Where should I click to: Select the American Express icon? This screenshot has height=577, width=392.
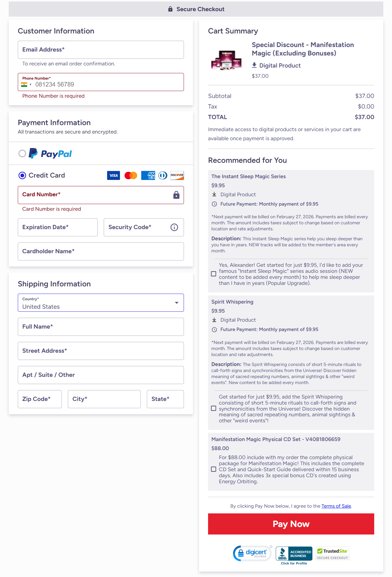148,175
